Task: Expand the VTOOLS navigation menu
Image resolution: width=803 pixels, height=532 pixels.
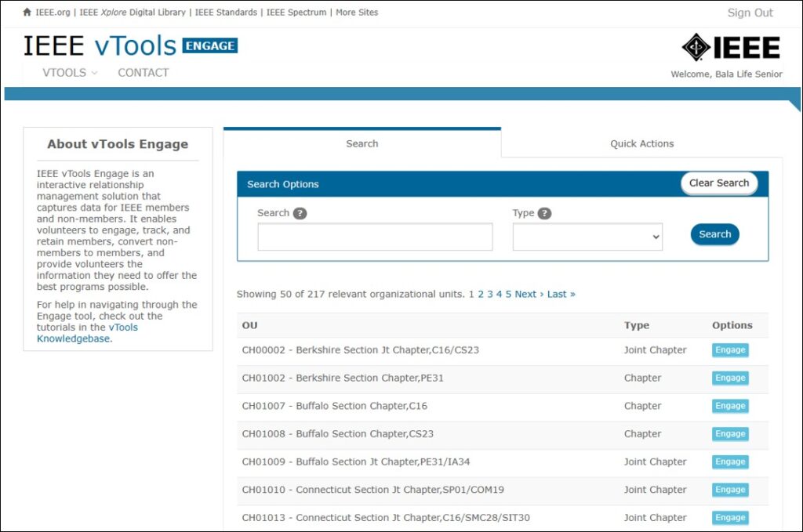Action: pos(70,73)
